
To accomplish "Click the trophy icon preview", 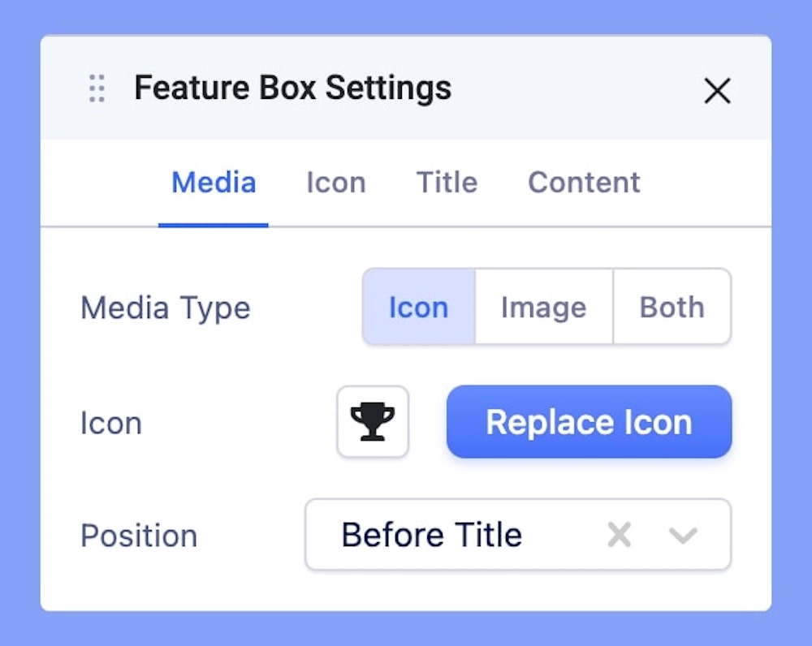I will pyautogui.click(x=373, y=422).
